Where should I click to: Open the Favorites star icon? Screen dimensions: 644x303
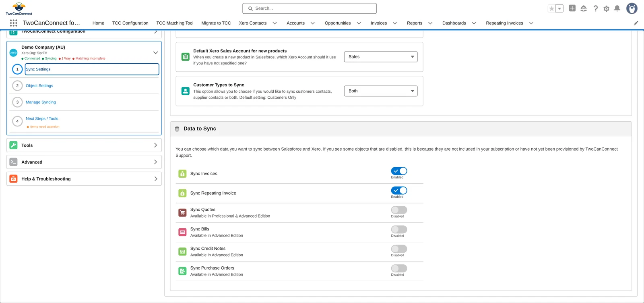coord(552,8)
